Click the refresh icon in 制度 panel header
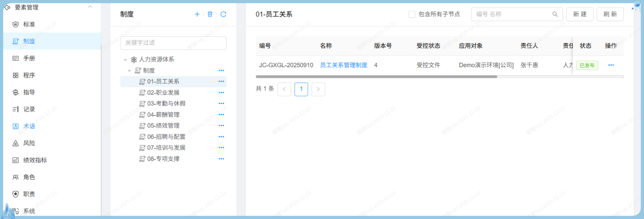Viewport: 644px width, 219px height. [x=223, y=14]
